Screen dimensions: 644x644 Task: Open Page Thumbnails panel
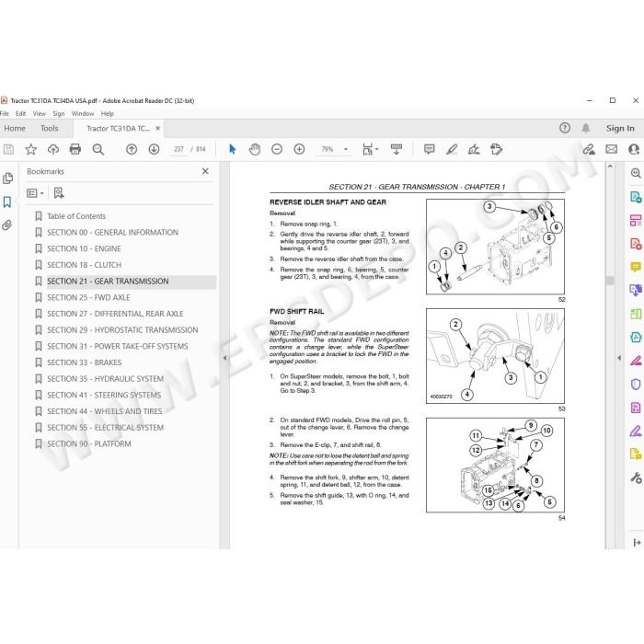[x=7, y=178]
